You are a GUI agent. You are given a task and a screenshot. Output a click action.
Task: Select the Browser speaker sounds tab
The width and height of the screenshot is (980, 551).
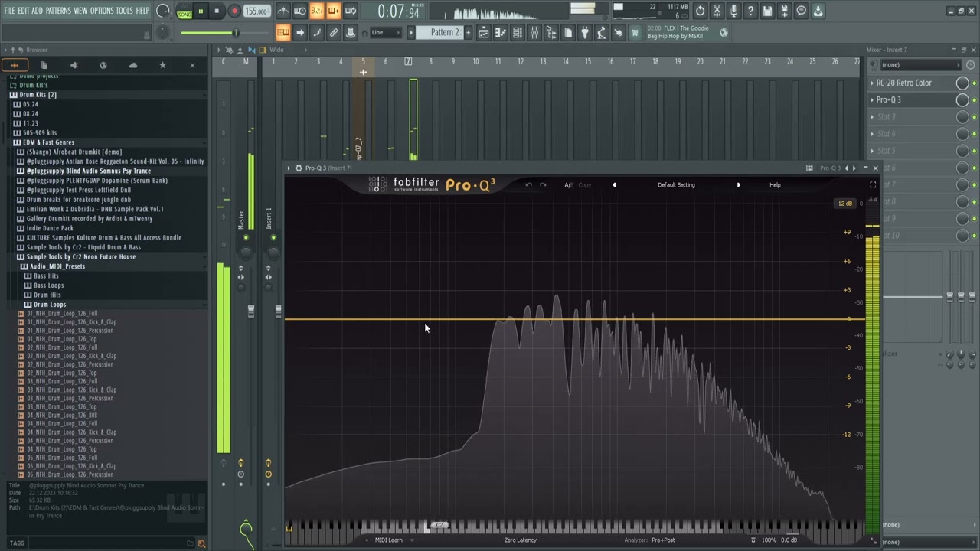click(x=73, y=65)
